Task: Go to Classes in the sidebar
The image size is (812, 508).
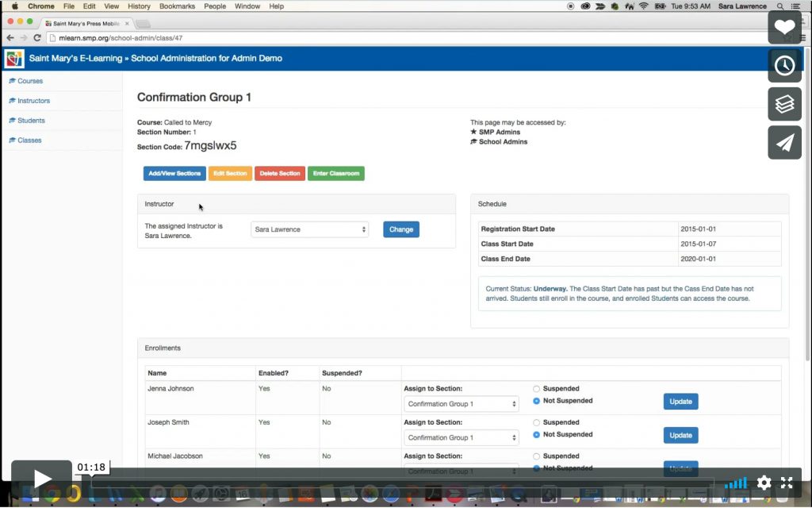Action: click(x=29, y=140)
